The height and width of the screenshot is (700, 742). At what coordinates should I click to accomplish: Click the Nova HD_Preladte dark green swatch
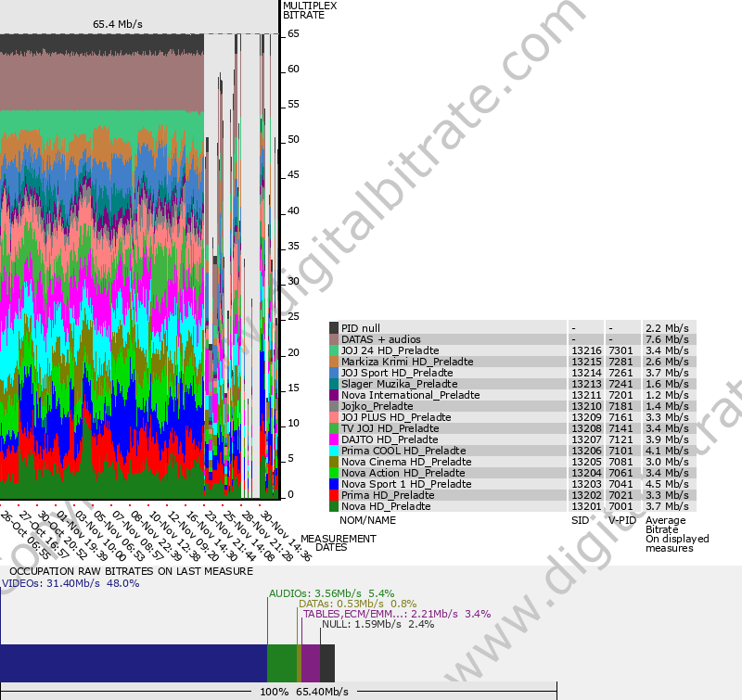334,506
